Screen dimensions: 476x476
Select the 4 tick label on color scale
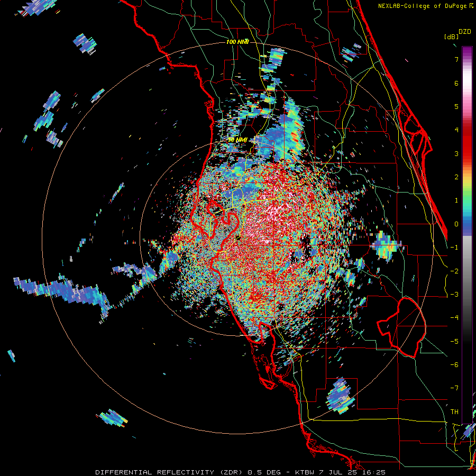(456, 130)
